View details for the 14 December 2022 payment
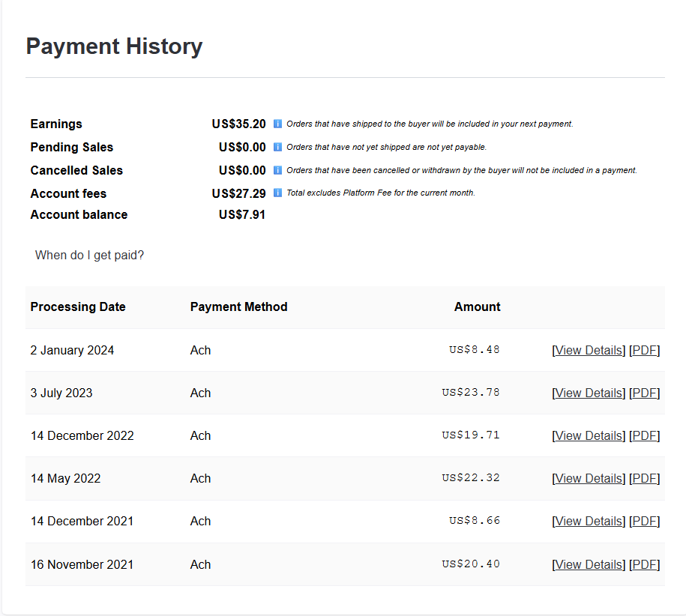Image resolution: width=686 pixels, height=616 pixels. [x=589, y=436]
